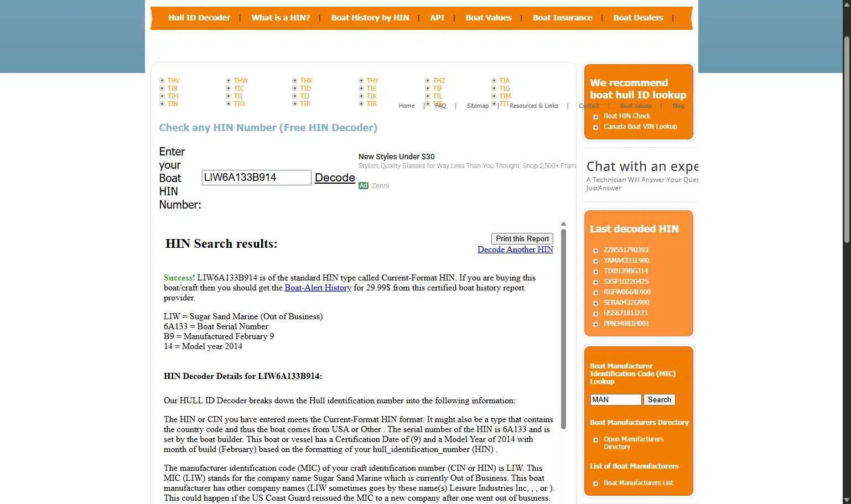Click the bullet icon beside TIG
The height and width of the screenshot is (504, 851).
click(x=494, y=89)
